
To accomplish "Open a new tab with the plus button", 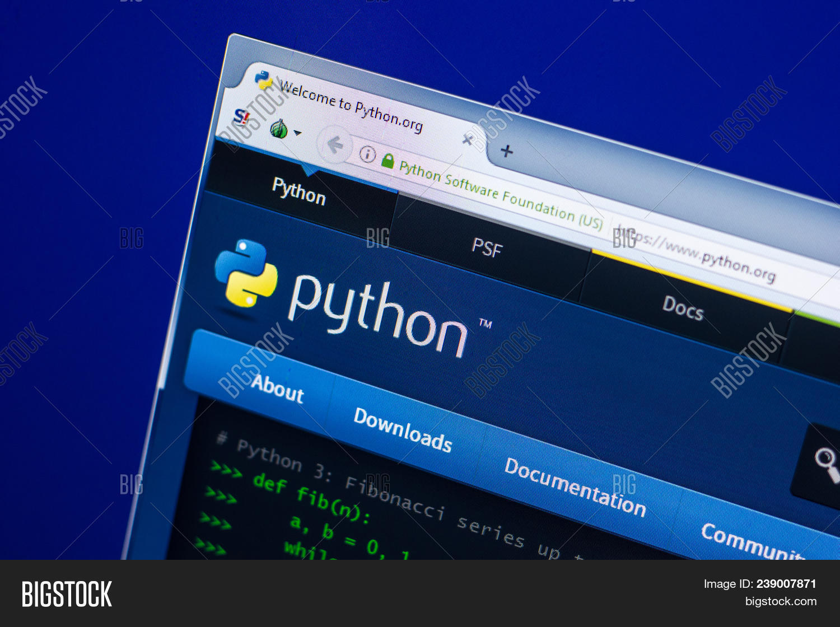I will coord(507,151).
